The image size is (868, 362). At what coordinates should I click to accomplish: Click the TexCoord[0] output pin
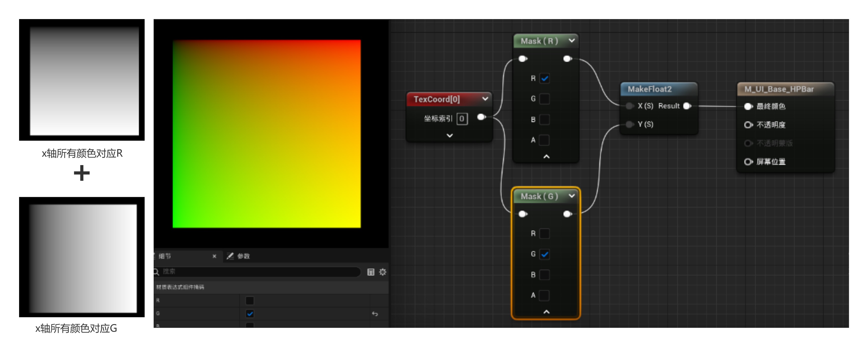tap(481, 117)
